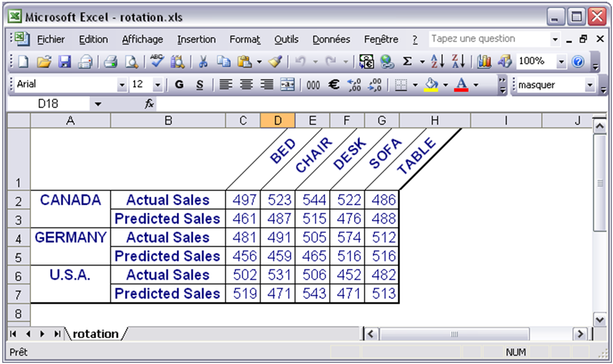Open the font size 12 dropdown
613x364 pixels.
(157, 85)
